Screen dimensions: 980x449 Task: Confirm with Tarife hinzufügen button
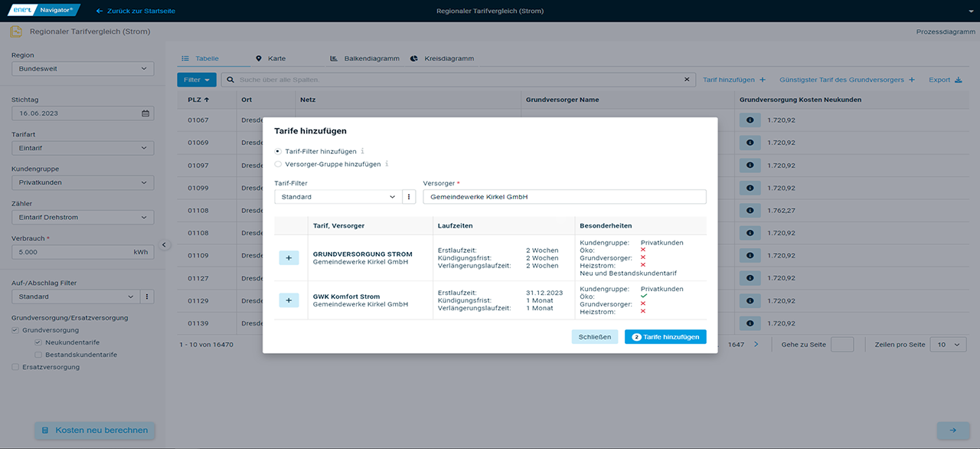[665, 337]
